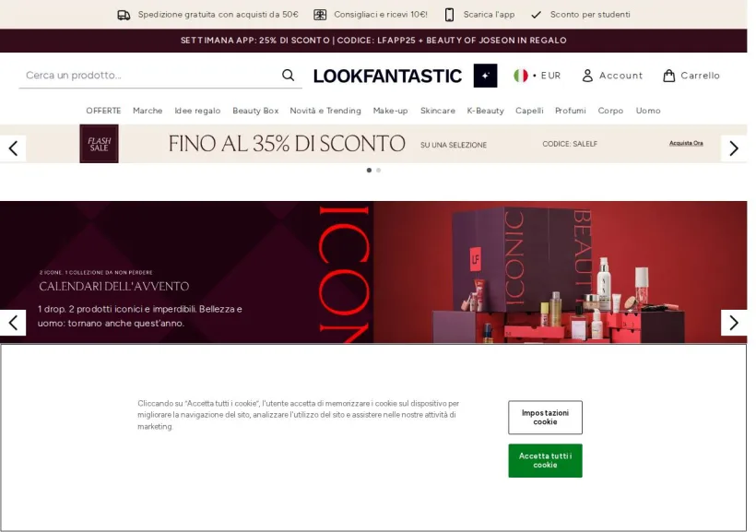The image size is (756, 532).
Task: Go to next promo strip slide
Action: 734,148
